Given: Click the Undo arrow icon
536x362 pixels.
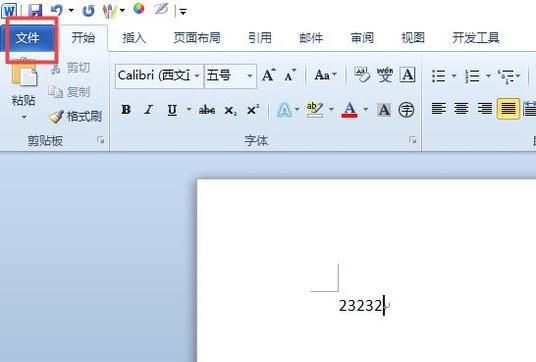Looking at the screenshot, I should click(57, 10).
